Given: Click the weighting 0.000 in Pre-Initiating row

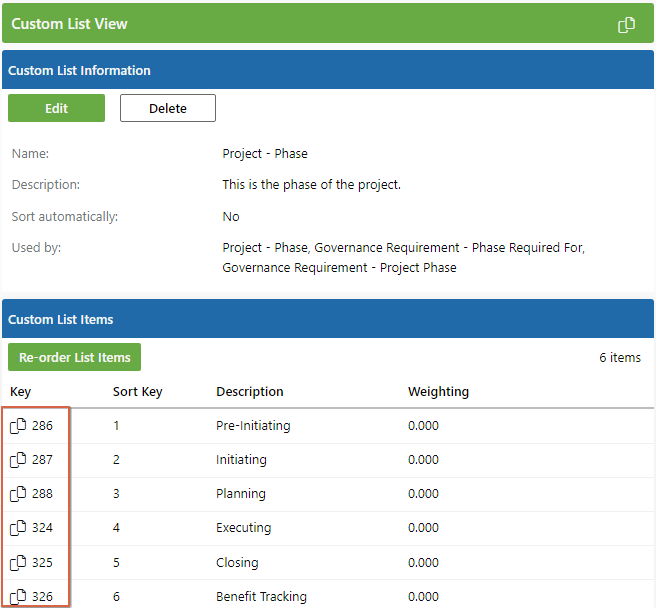Looking at the screenshot, I should (x=423, y=426).
